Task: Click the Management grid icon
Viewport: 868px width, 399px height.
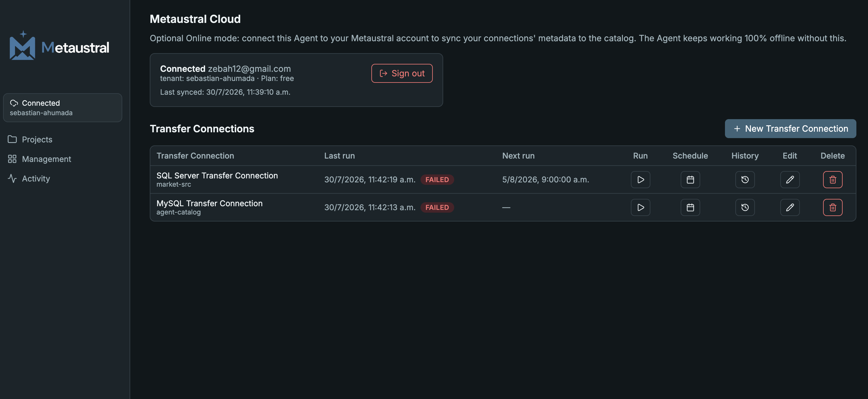Action: tap(12, 159)
